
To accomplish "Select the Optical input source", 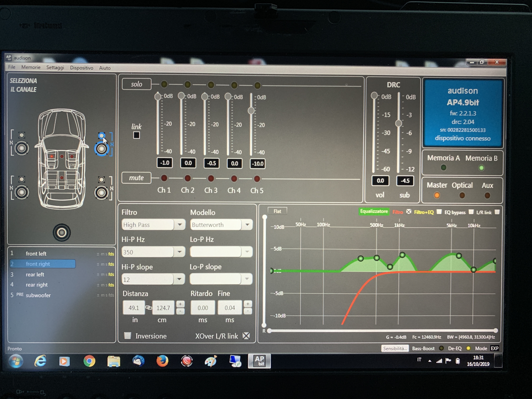I will click(462, 195).
